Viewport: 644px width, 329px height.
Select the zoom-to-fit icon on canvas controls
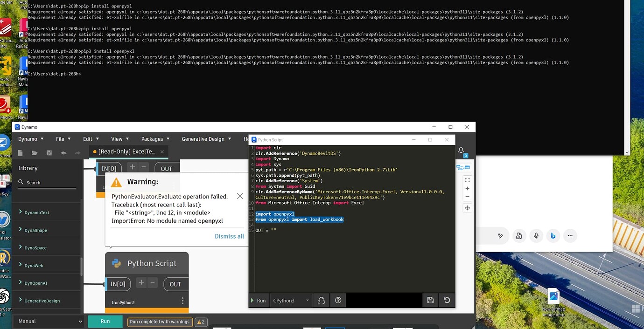(467, 179)
